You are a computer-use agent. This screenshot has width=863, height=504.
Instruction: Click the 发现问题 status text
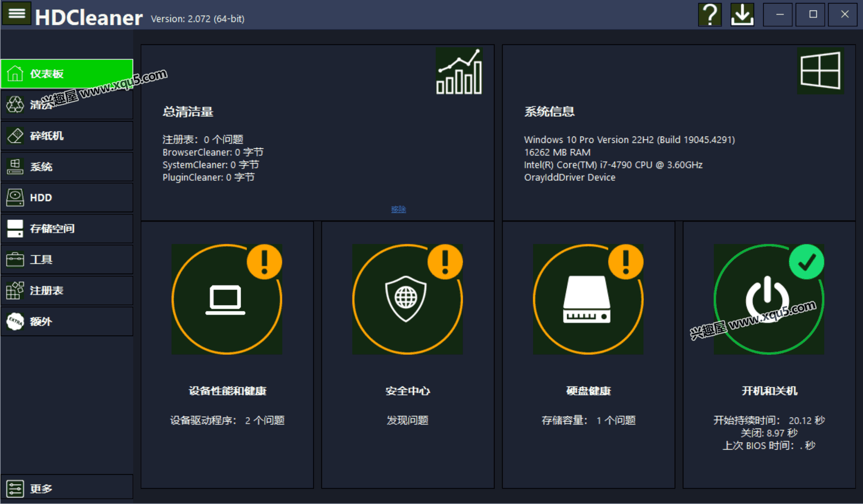pyautogui.click(x=407, y=421)
